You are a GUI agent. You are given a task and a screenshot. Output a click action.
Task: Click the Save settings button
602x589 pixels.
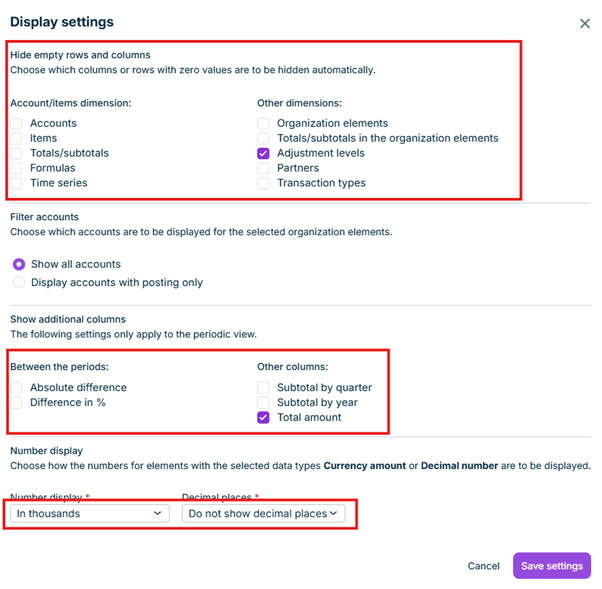coord(552,566)
